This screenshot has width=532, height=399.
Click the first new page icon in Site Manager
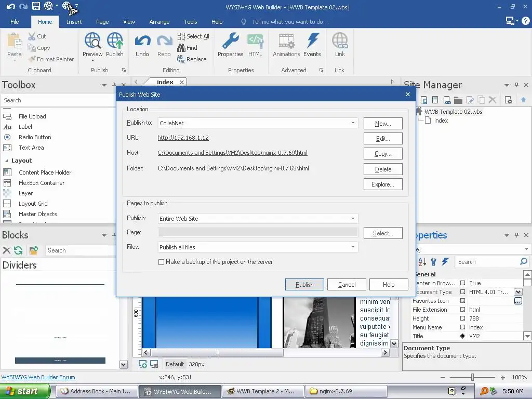(424, 100)
